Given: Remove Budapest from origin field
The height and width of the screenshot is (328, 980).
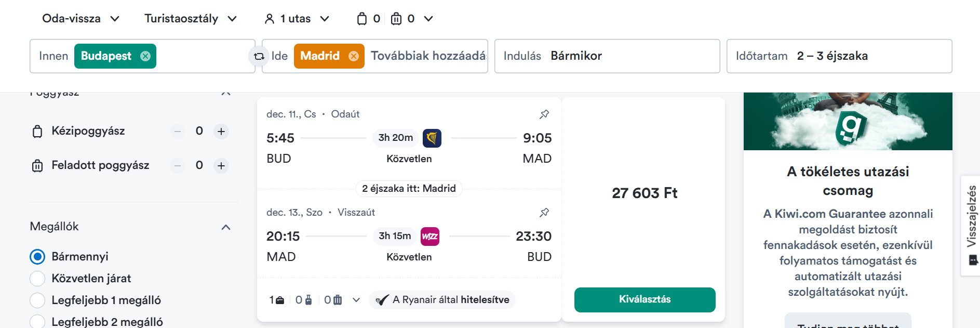Looking at the screenshot, I should [145, 56].
